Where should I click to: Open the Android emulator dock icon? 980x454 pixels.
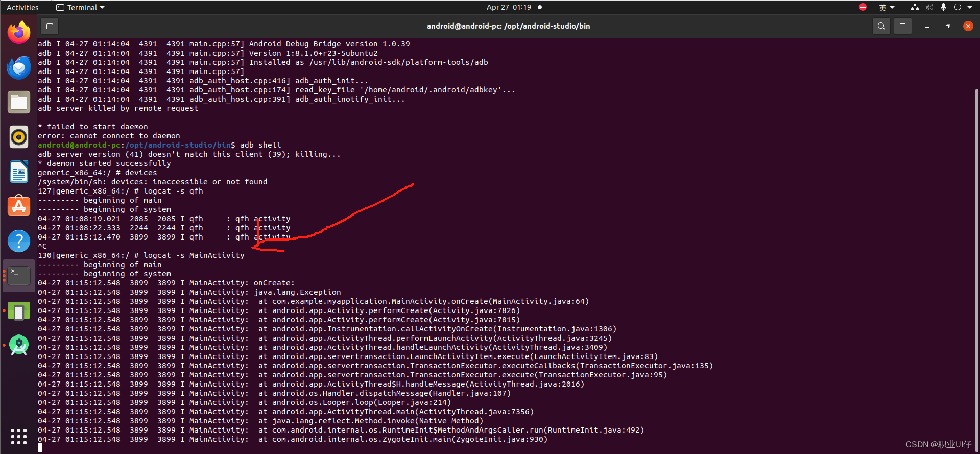19,311
